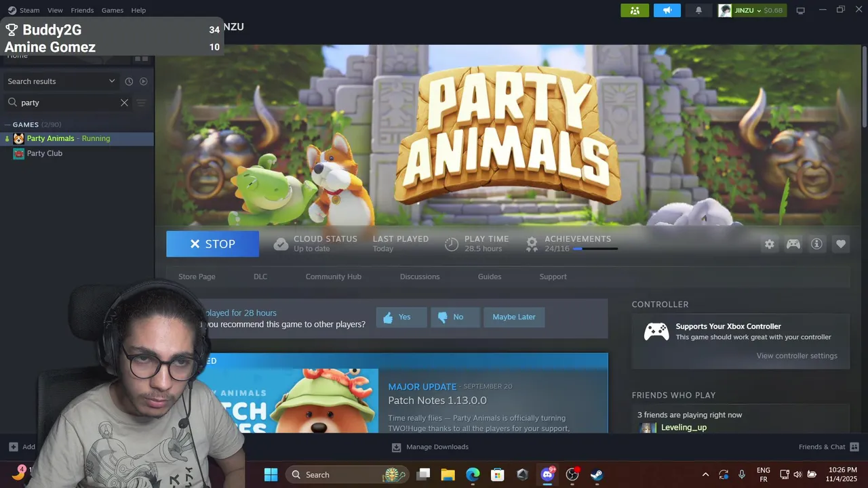Click the Xbox controller support icon

(x=656, y=331)
